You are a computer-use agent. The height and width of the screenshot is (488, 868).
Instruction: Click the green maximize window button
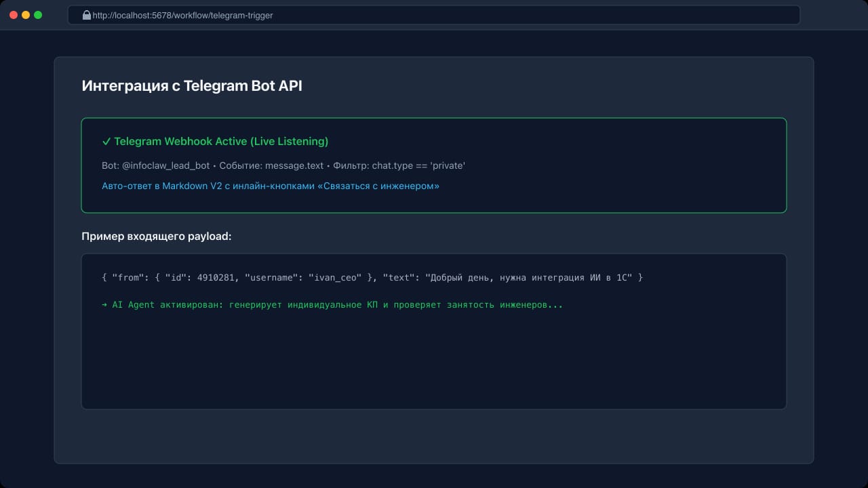coord(38,15)
